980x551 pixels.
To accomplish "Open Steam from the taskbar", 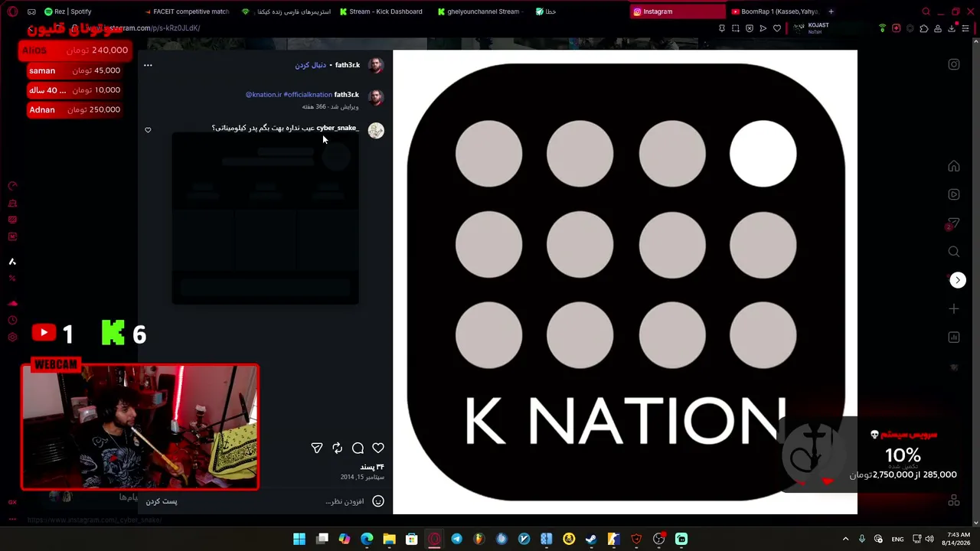I will click(x=591, y=539).
